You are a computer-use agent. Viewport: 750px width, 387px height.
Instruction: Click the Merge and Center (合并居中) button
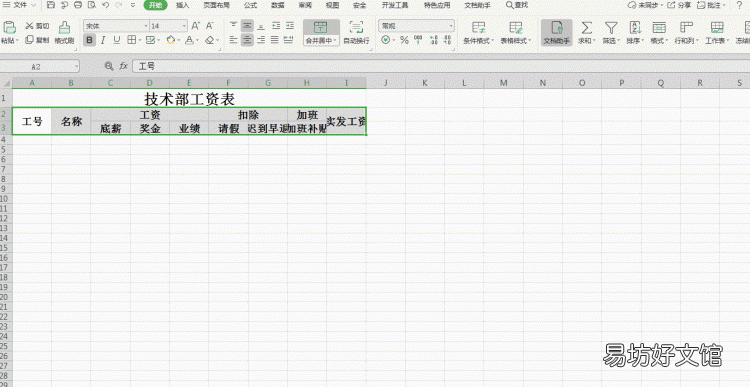(x=321, y=33)
